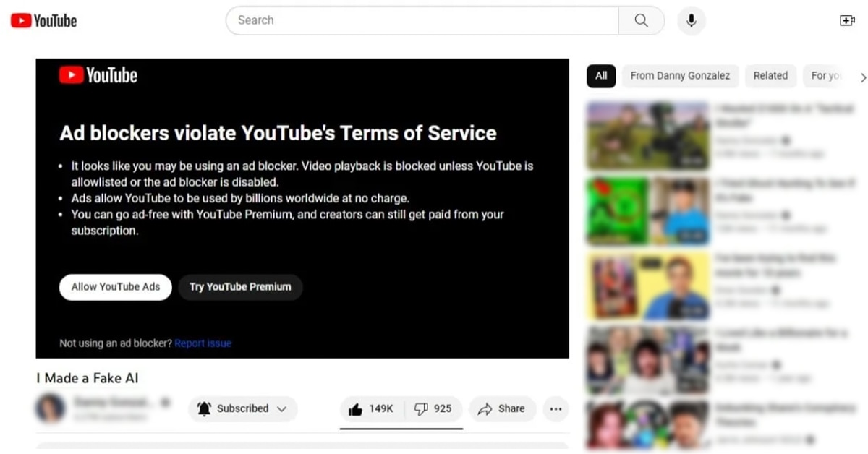Click the text "Not using an ad blocker?"
The image size is (868, 454).
point(116,343)
